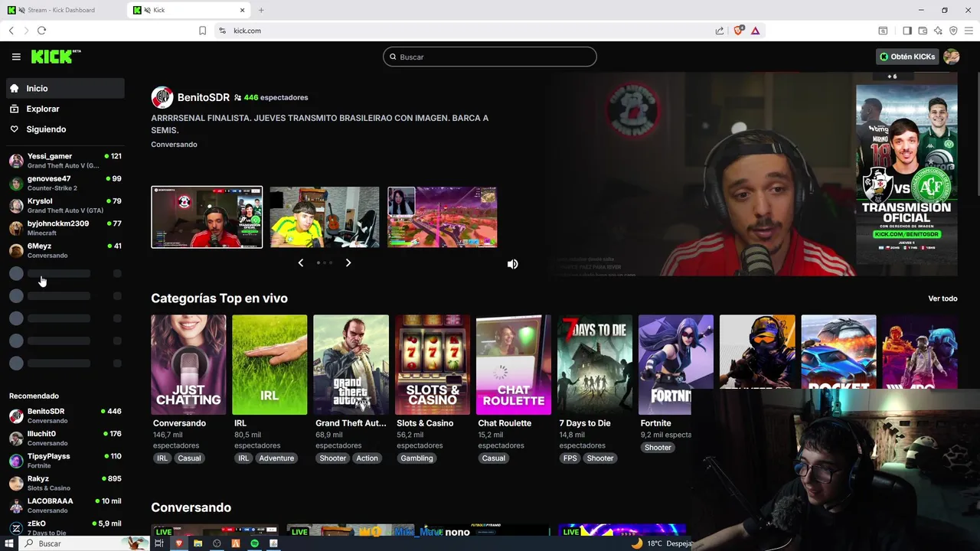Select the yellow jersey streamer thumbnail
The image size is (980, 551).
click(325, 217)
